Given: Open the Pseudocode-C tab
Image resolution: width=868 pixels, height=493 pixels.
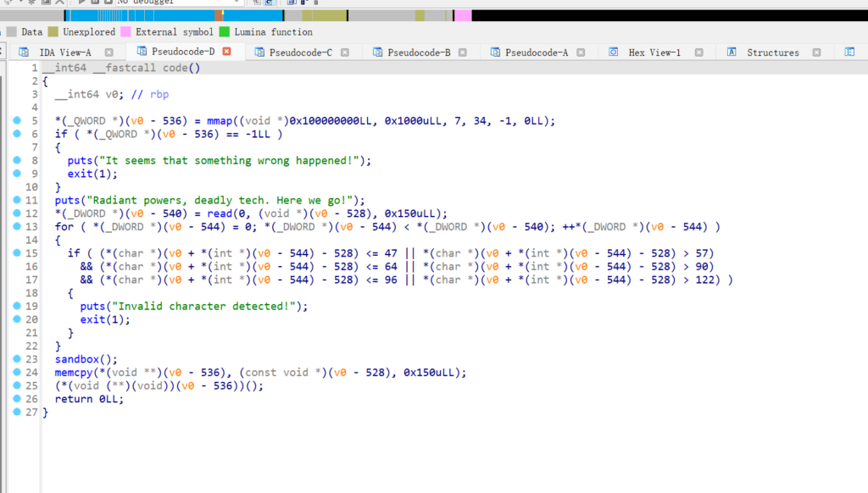Looking at the screenshot, I should coord(299,53).
